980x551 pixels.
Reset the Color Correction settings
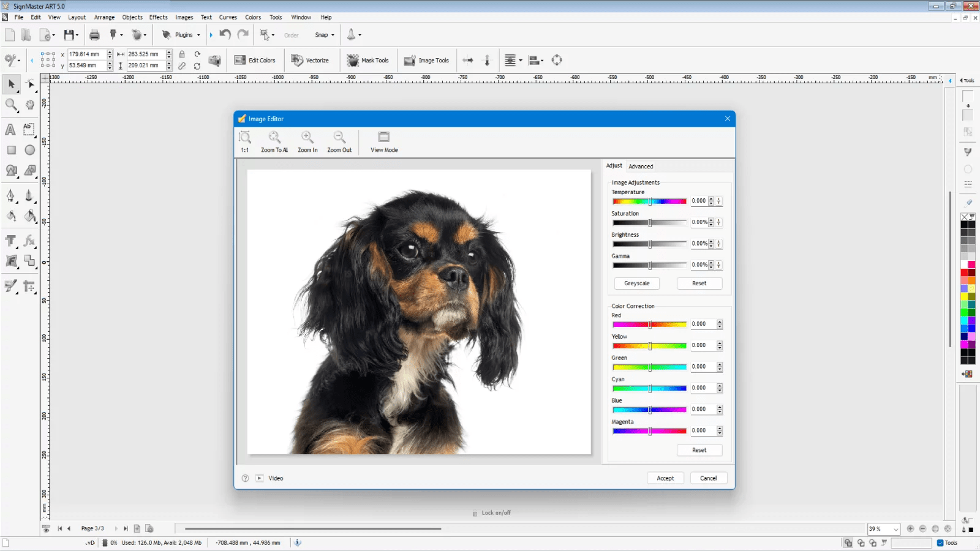699,450
